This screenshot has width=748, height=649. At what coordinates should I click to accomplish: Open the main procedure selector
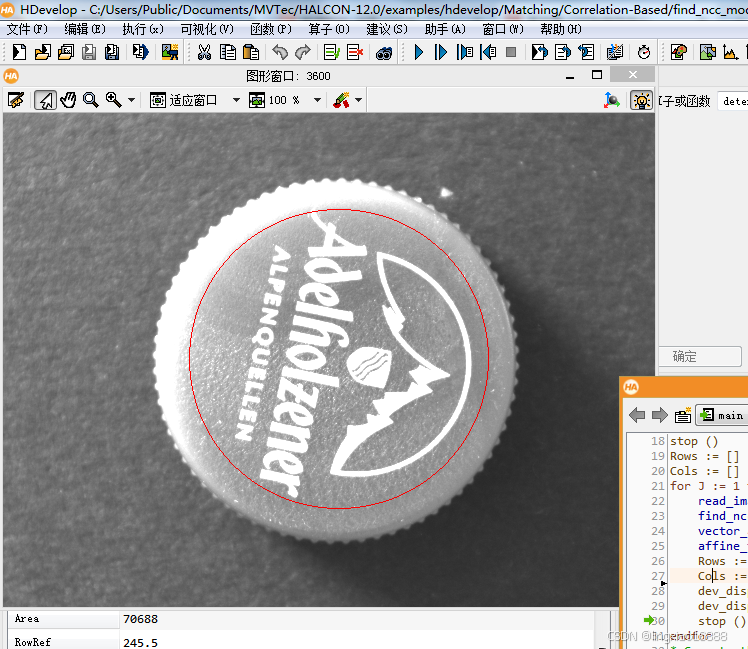coord(722,415)
